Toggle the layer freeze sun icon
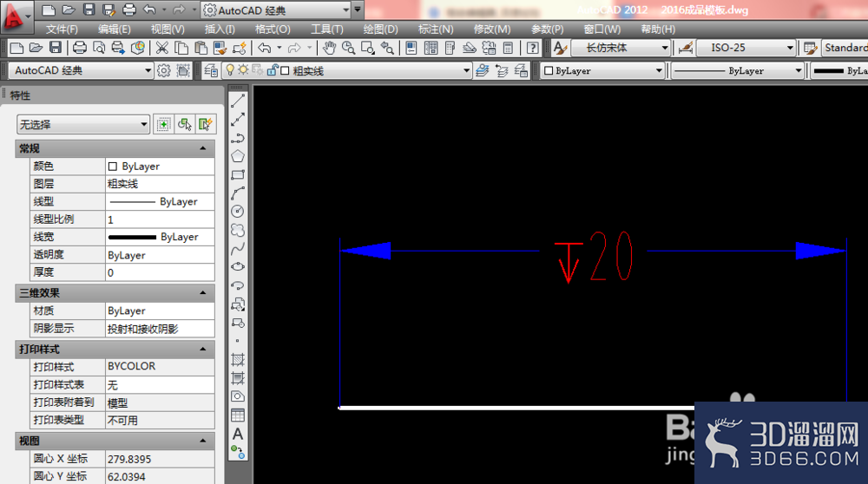This screenshot has height=484, width=868. point(243,70)
